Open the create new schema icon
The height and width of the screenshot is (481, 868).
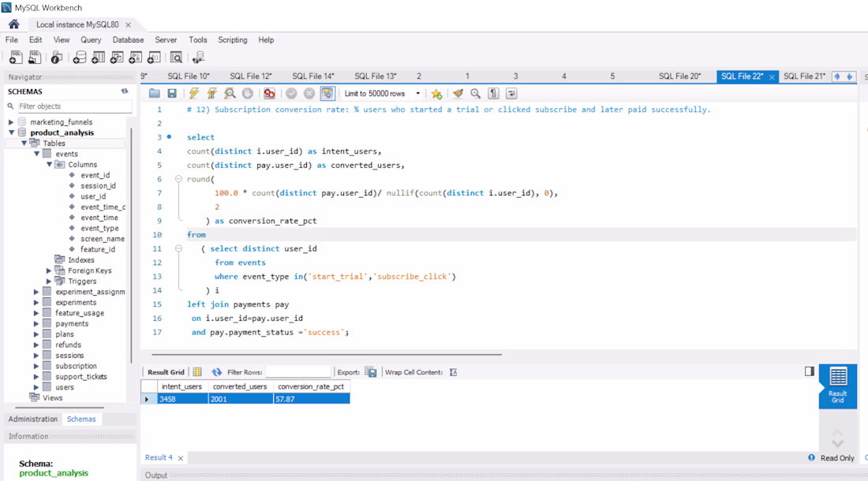click(x=80, y=58)
